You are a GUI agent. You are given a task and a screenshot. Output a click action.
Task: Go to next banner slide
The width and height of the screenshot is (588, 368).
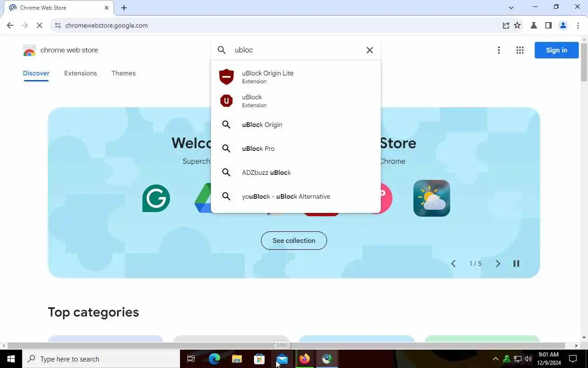click(x=498, y=264)
